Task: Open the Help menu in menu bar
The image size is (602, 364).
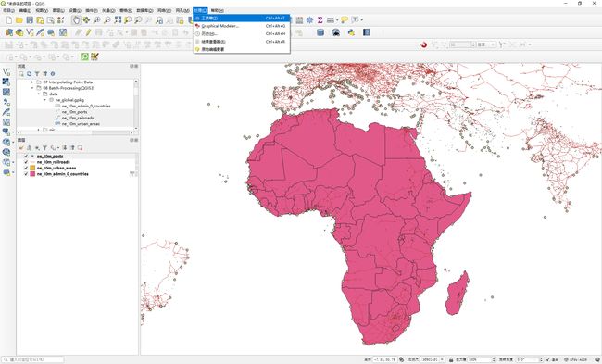Action: [x=217, y=10]
